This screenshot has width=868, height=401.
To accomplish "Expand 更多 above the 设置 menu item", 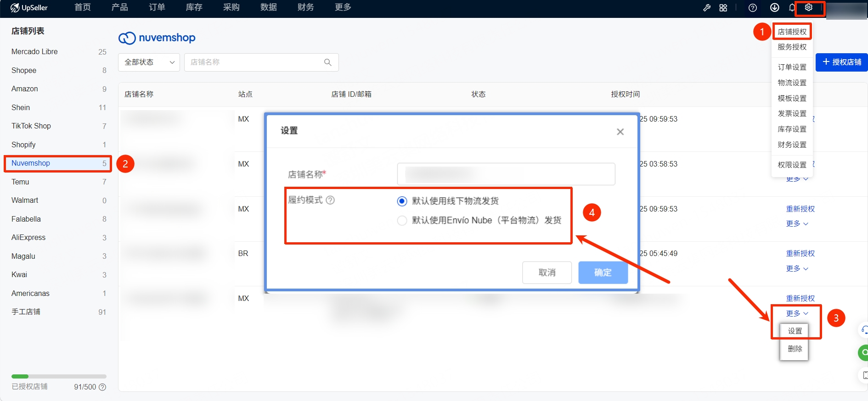I will (797, 313).
